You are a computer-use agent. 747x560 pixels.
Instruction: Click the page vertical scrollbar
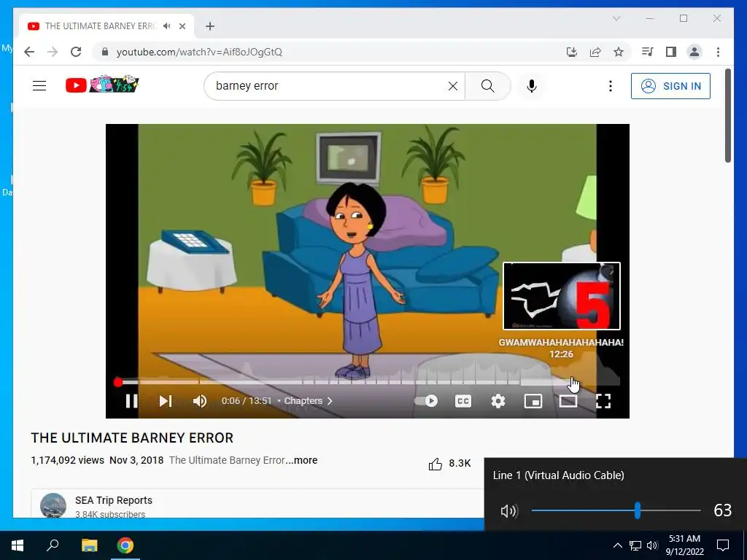click(x=728, y=115)
